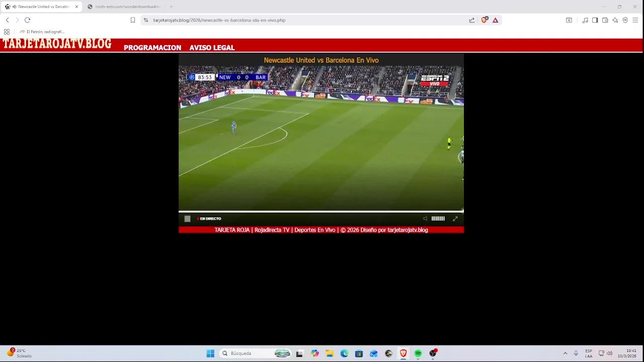This screenshot has height=362, width=644.
Task: Open the browser main menu
Action: click(635, 20)
